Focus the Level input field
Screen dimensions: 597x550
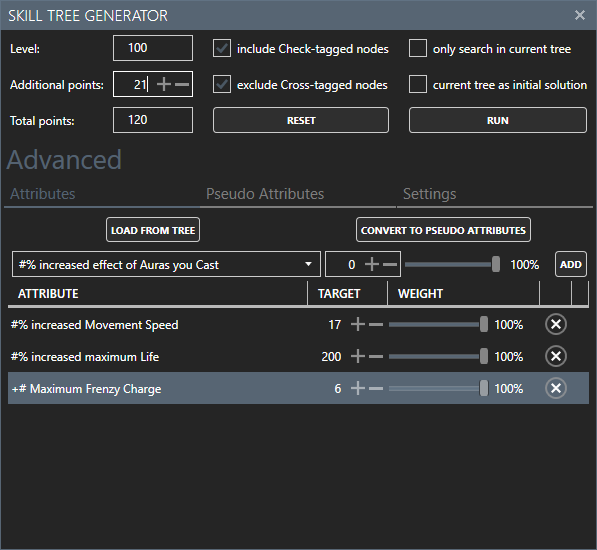coord(153,48)
